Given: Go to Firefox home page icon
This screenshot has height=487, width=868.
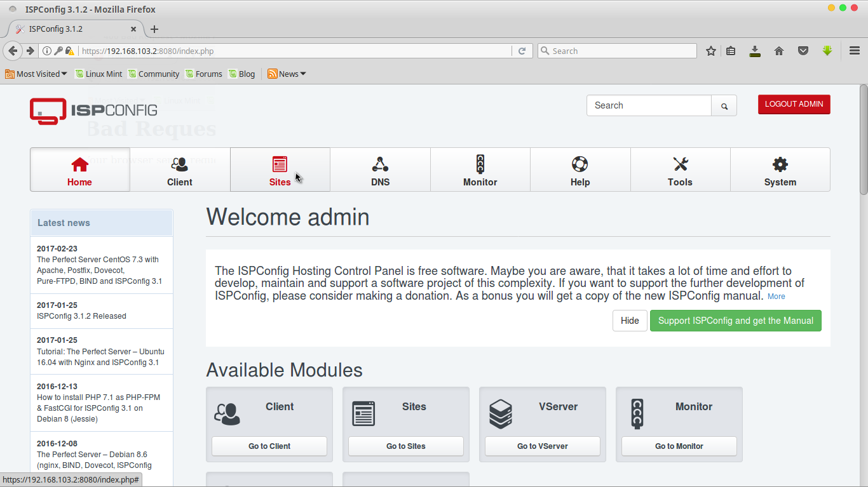Looking at the screenshot, I should pyautogui.click(x=779, y=51).
